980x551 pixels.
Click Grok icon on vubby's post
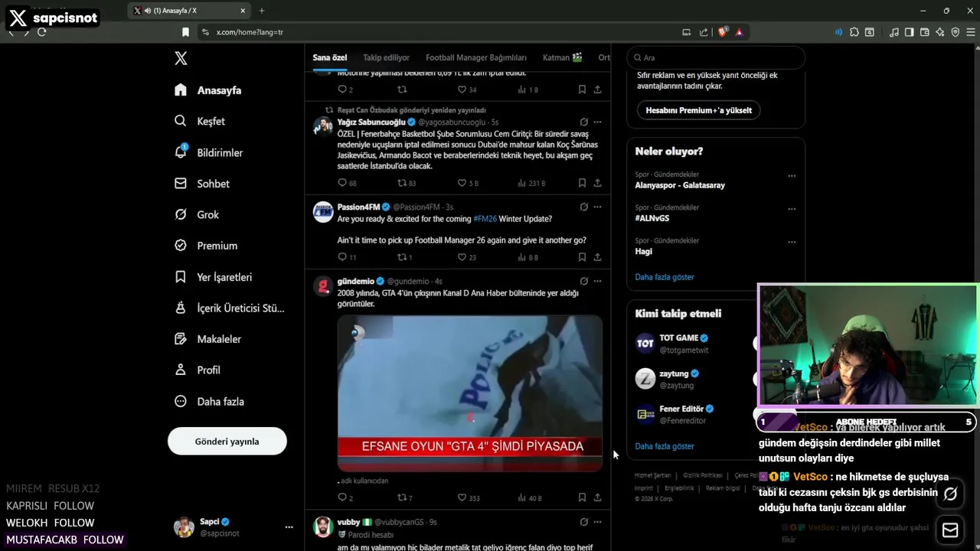(x=583, y=522)
